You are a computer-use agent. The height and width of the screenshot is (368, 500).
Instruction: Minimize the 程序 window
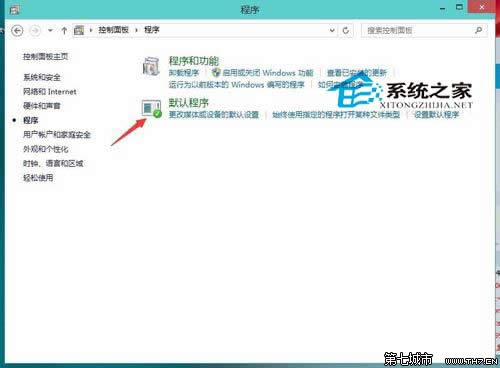tap(443, 8)
